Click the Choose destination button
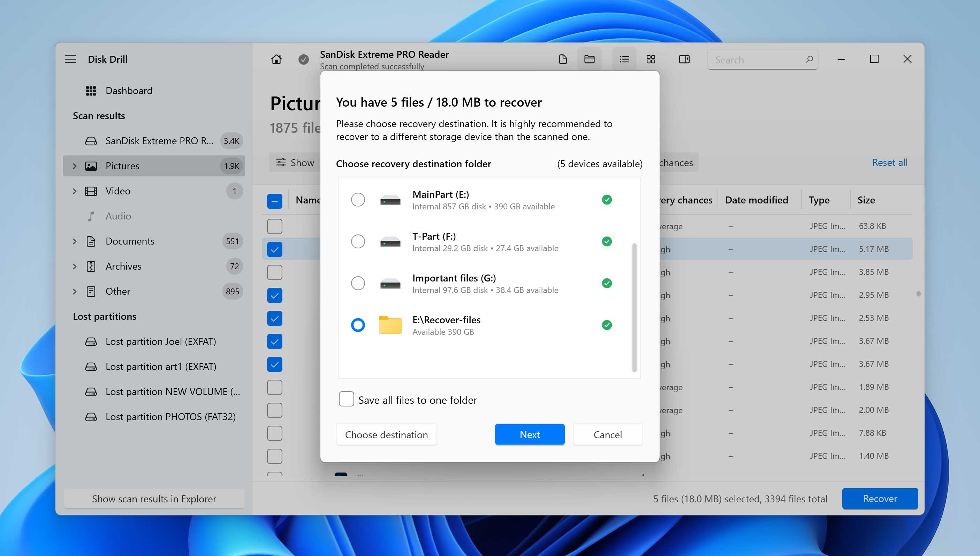Viewport: 980px width, 556px height. click(386, 434)
